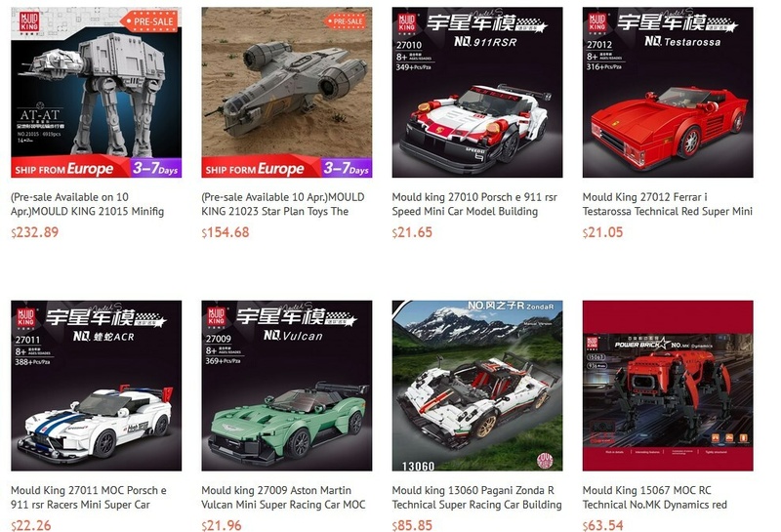This screenshot has height=532, width=781.
Task: Click the PRE-SALE tag on AT-AT image
Action: 150,21
